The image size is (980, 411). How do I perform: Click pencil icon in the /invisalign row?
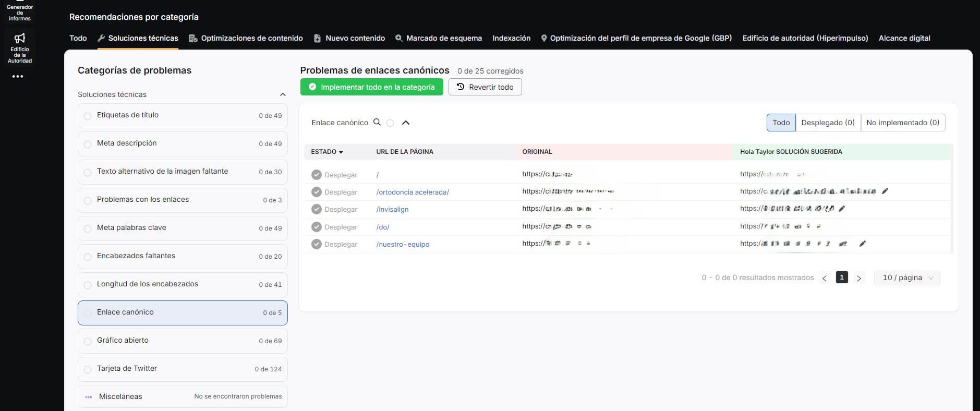tap(842, 209)
